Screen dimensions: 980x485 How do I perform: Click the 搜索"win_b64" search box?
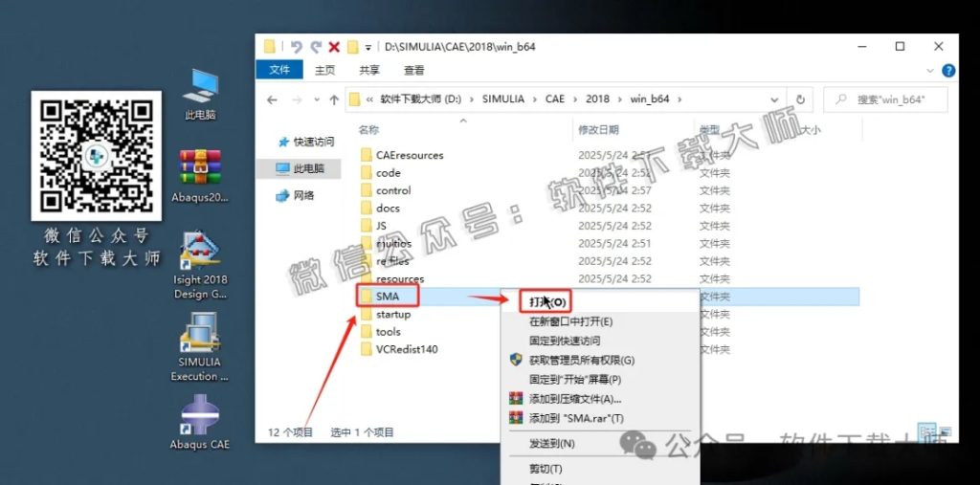point(885,99)
